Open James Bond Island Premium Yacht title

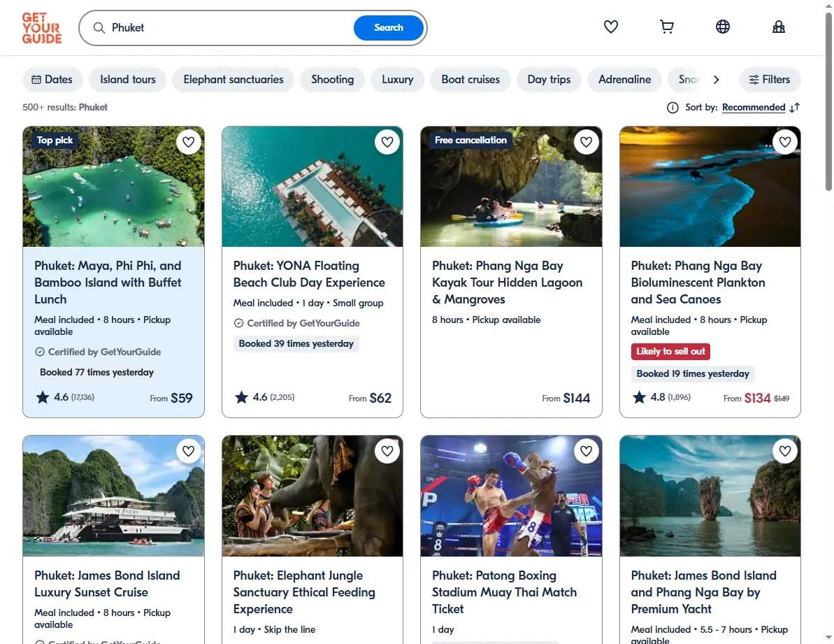tap(704, 592)
